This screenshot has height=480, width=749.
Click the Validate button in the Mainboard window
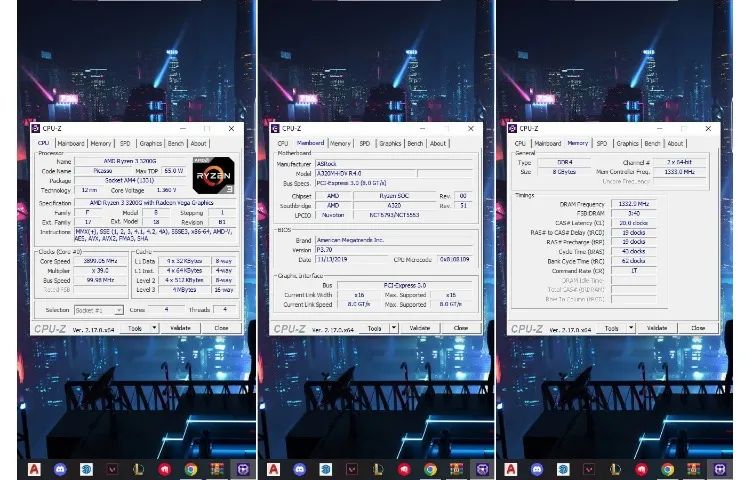click(420, 328)
